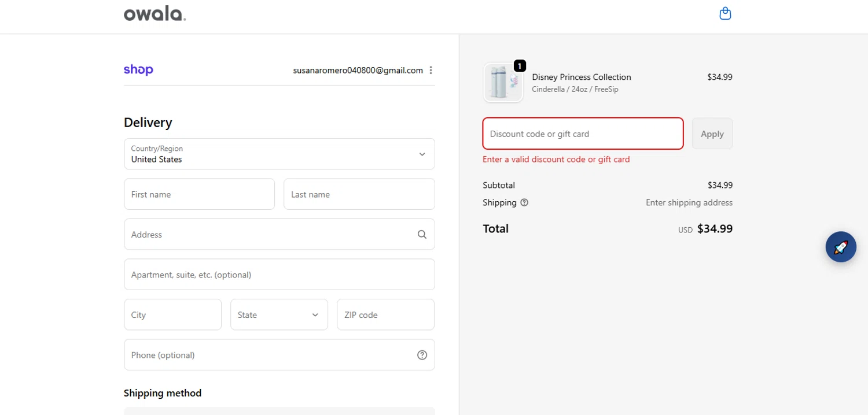Open the shopping bag cart icon
The height and width of the screenshot is (415, 868).
click(x=725, y=13)
